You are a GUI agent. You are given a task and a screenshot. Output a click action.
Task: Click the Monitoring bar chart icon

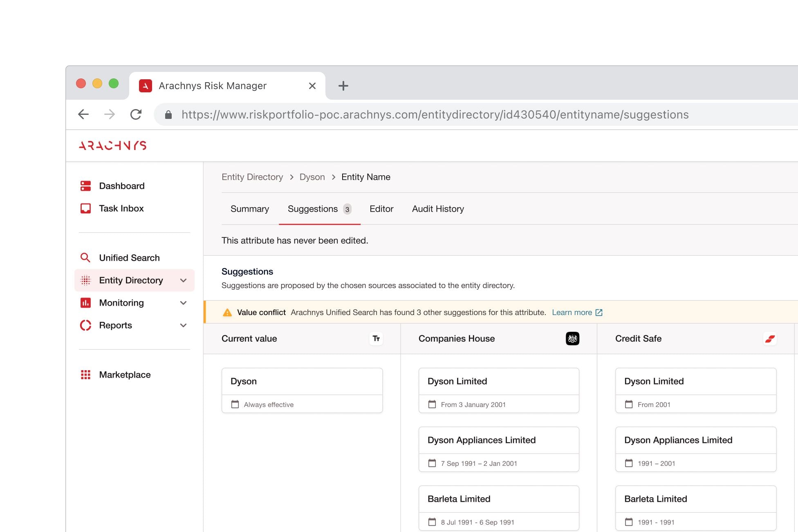pyautogui.click(x=85, y=303)
